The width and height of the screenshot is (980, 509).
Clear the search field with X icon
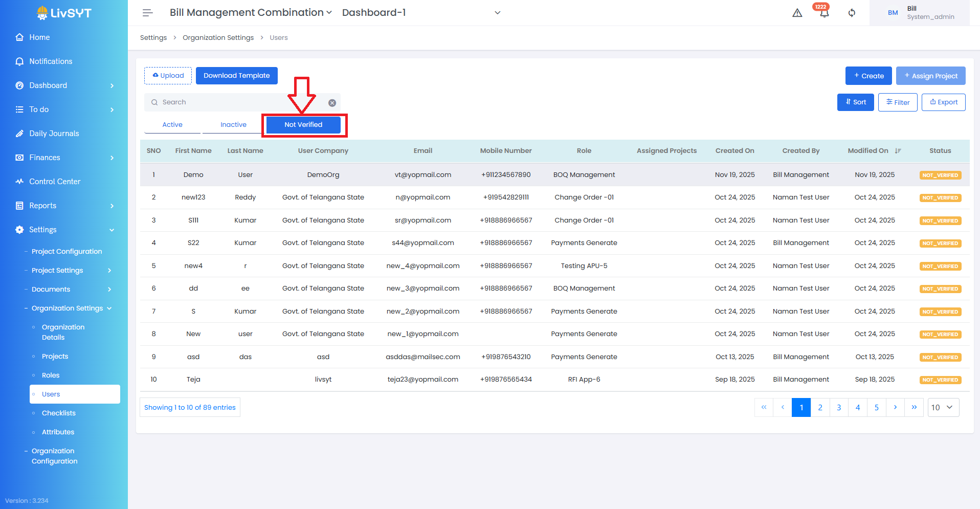click(332, 103)
